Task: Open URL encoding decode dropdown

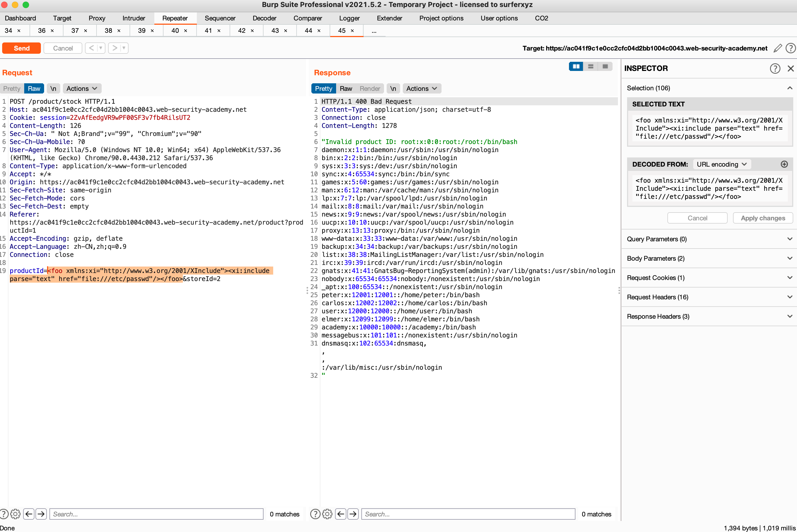Action: (722, 164)
